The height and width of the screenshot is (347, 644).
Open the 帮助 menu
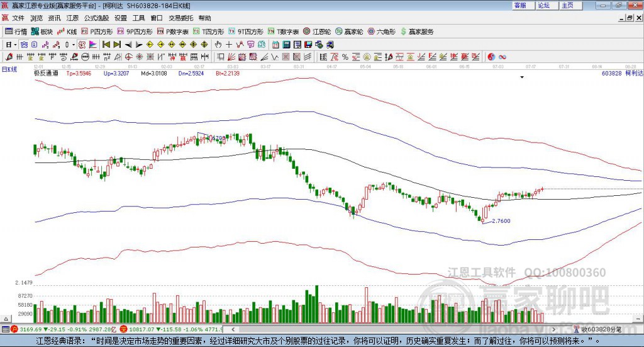point(204,18)
